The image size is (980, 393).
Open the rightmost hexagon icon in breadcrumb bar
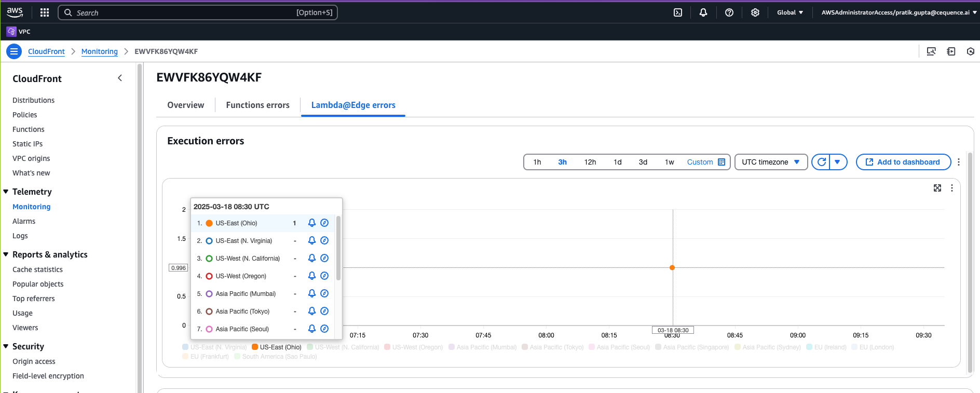pos(971,51)
